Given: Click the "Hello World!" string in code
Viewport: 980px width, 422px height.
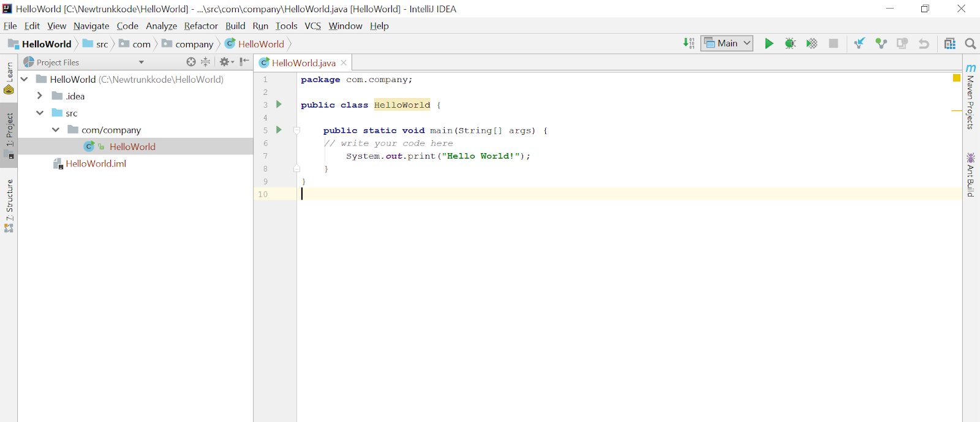Looking at the screenshot, I should pos(481,156).
